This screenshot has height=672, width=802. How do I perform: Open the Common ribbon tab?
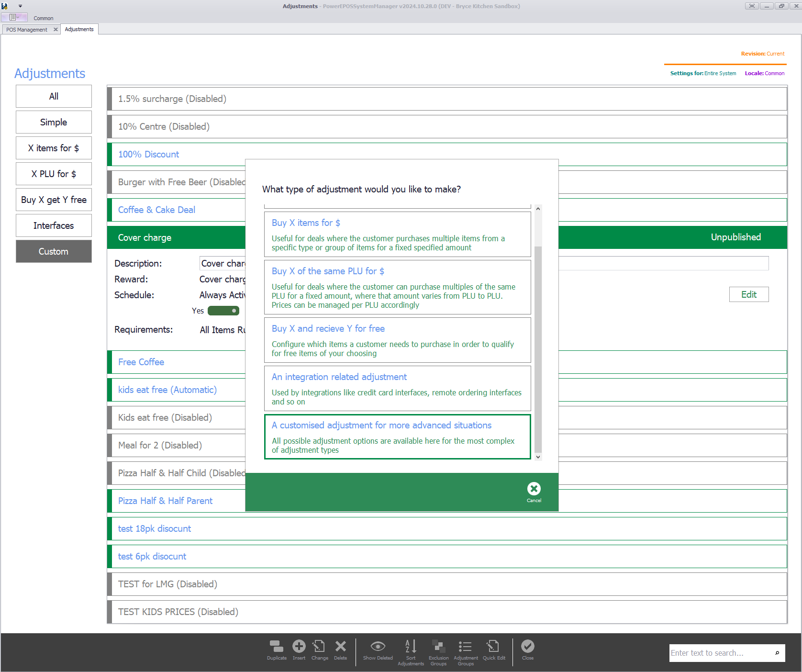(x=44, y=18)
